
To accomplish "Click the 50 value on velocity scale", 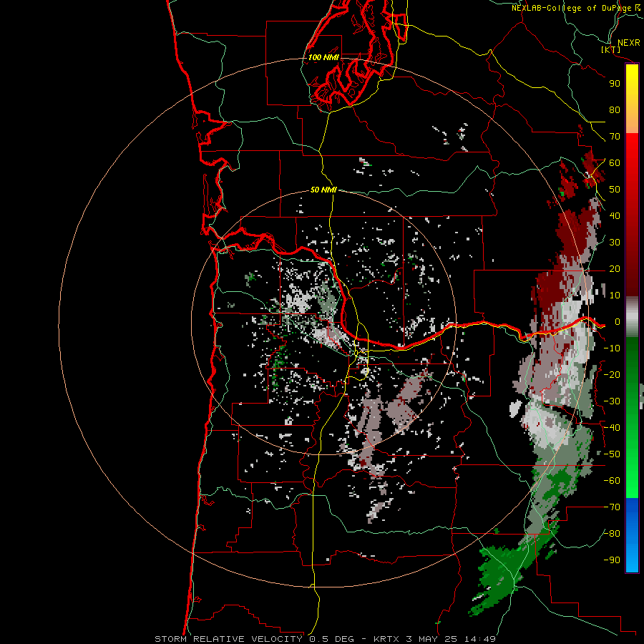I will [615, 190].
